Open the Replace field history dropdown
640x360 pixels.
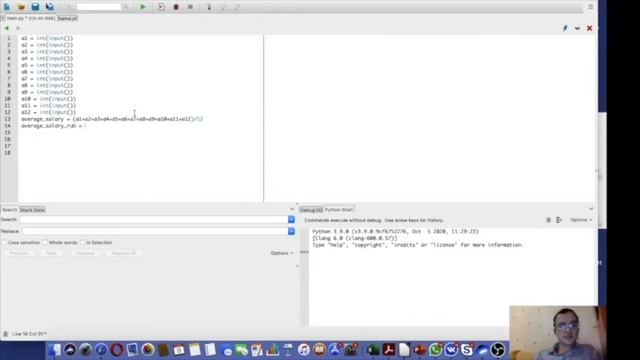click(x=291, y=231)
